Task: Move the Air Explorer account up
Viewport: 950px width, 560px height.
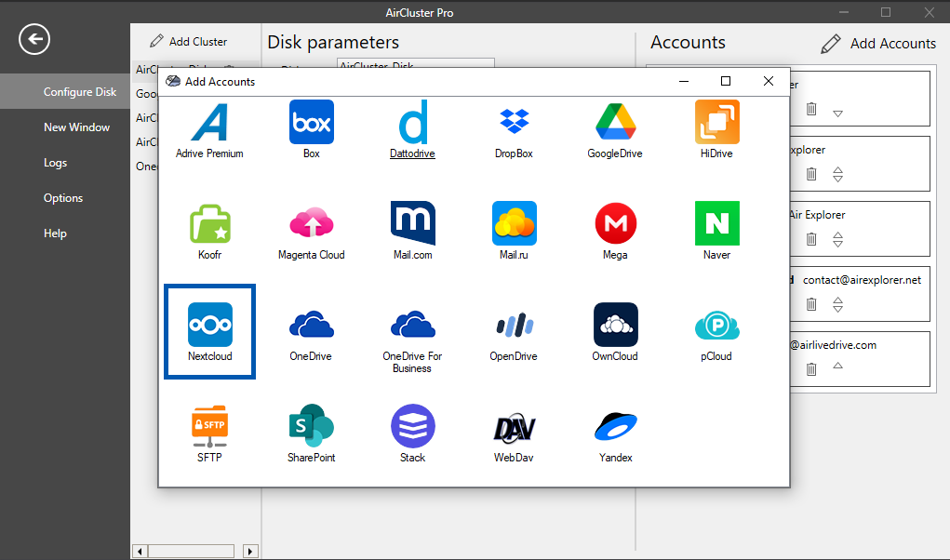Action: [838, 235]
